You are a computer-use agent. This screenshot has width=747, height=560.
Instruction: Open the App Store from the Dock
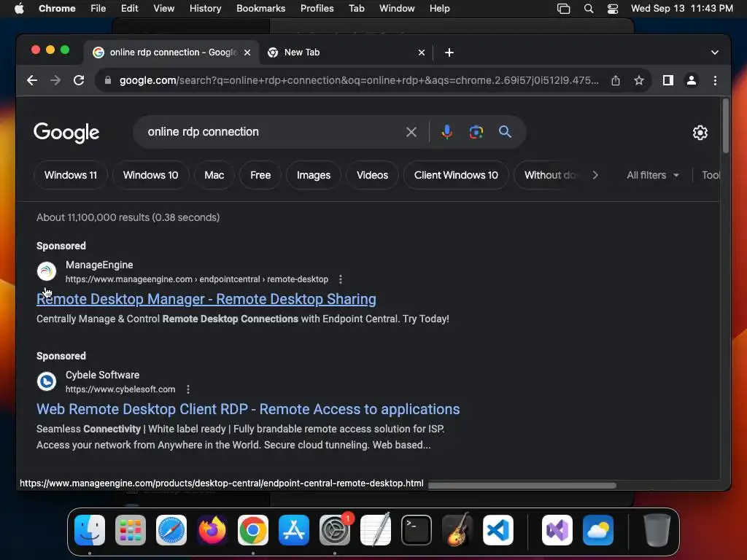[294, 530]
